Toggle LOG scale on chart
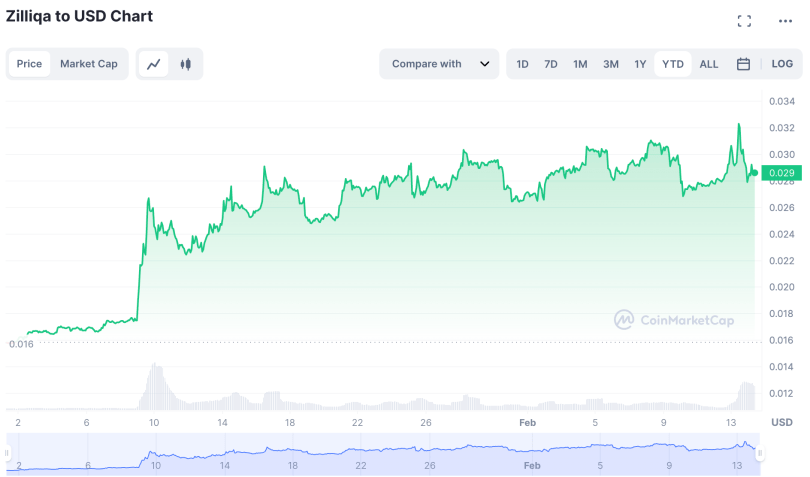 point(782,64)
